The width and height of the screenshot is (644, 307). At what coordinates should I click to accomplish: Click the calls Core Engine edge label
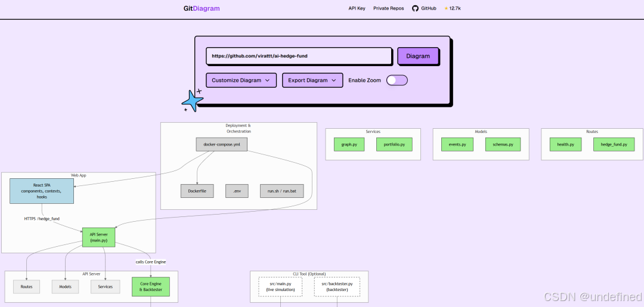[151, 262]
